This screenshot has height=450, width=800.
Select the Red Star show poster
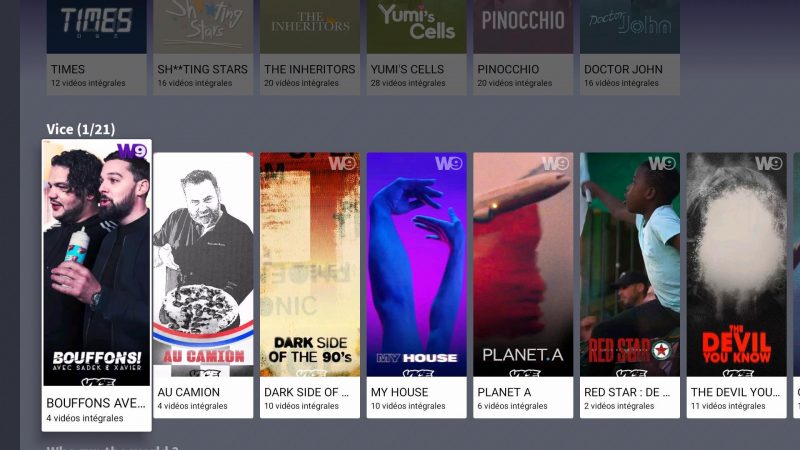[x=630, y=264]
